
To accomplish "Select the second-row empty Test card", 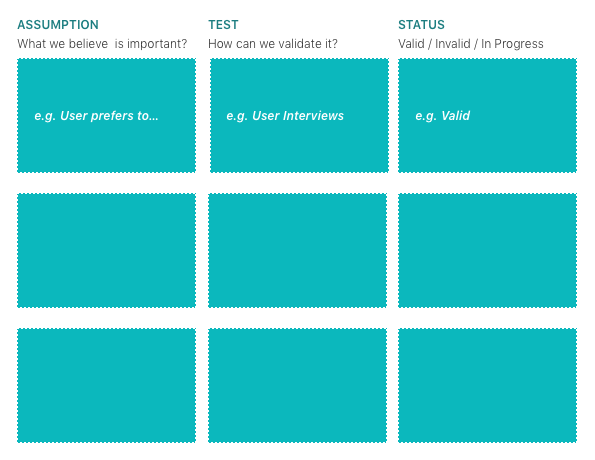I will pyautogui.click(x=298, y=250).
